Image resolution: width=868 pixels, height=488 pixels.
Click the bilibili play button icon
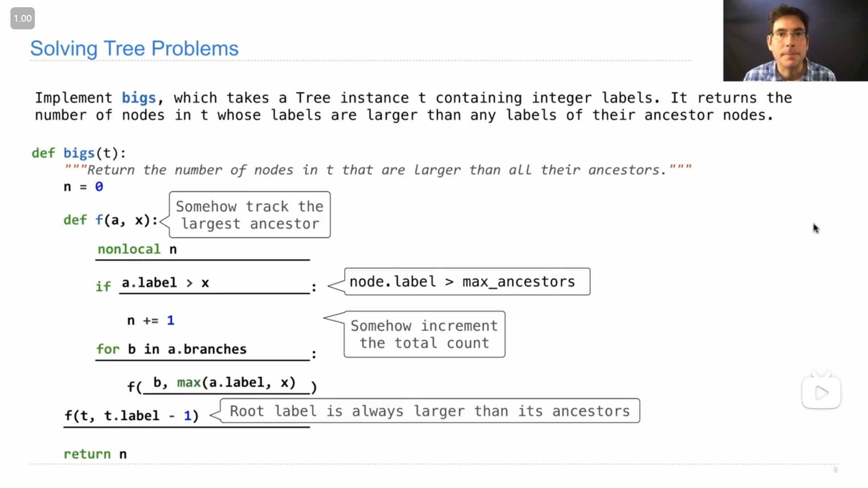821,392
